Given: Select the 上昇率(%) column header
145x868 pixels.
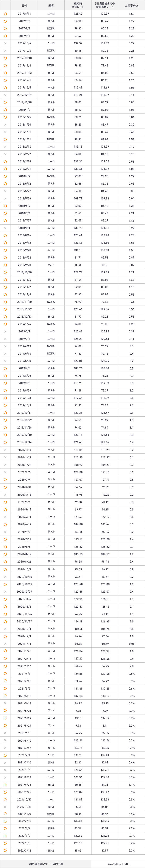Looking at the screenshot, I should [131, 5].
